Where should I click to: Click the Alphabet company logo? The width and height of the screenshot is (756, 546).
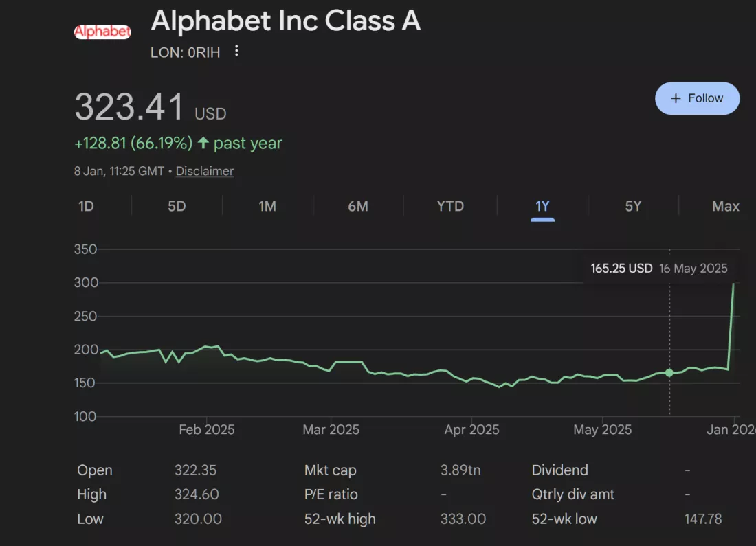(x=102, y=31)
